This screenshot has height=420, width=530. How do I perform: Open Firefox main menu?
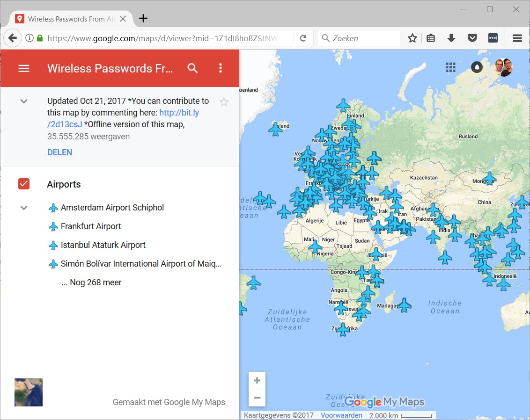(x=517, y=38)
